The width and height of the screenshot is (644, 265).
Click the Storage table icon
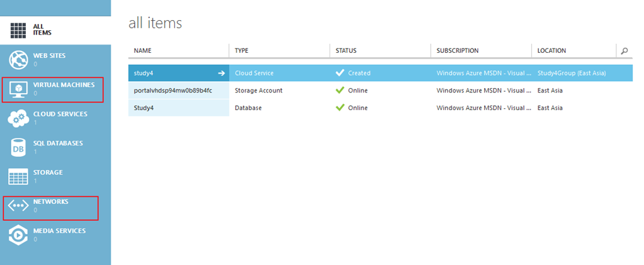(x=18, y=177)
